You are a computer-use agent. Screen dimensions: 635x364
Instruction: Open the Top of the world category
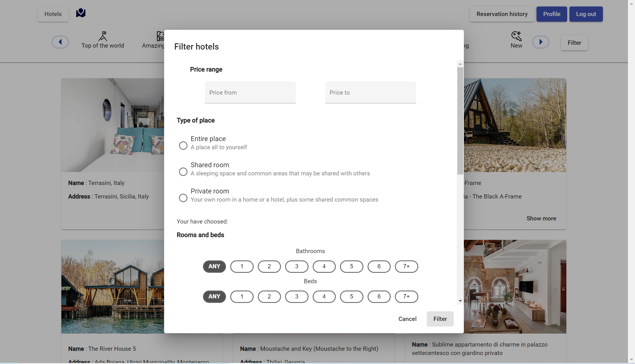point(103,40)
